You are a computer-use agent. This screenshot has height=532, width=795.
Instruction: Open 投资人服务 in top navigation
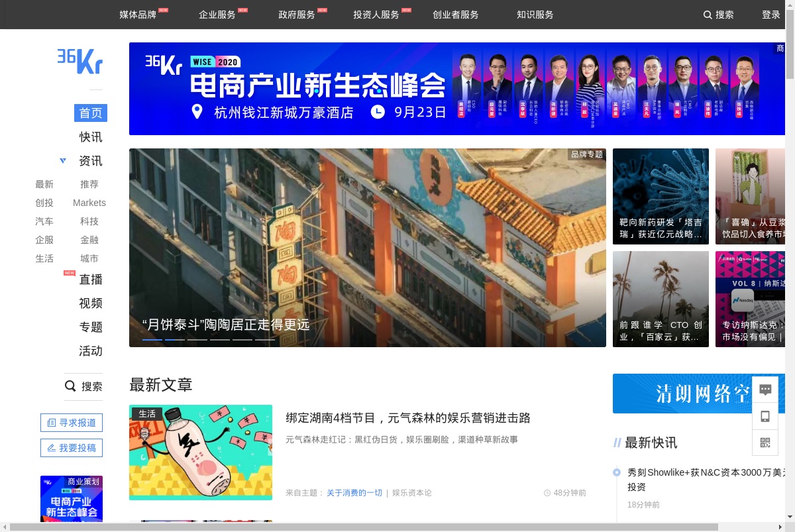point(376,15)
